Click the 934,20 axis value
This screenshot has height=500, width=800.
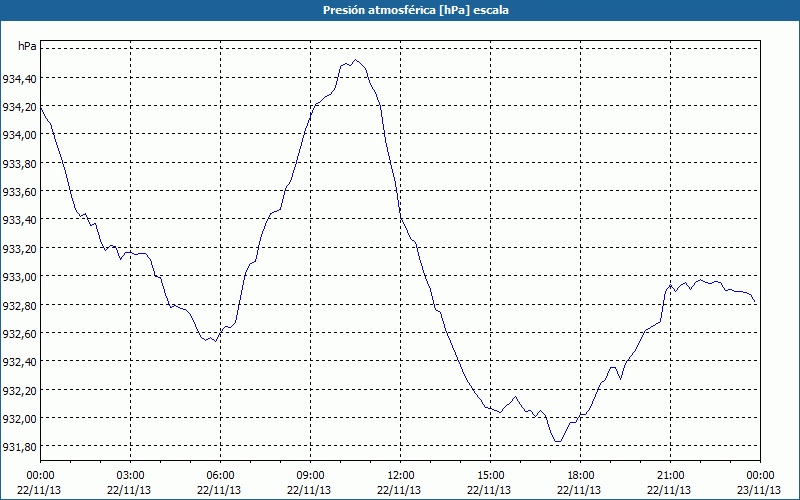pos(19,107)
